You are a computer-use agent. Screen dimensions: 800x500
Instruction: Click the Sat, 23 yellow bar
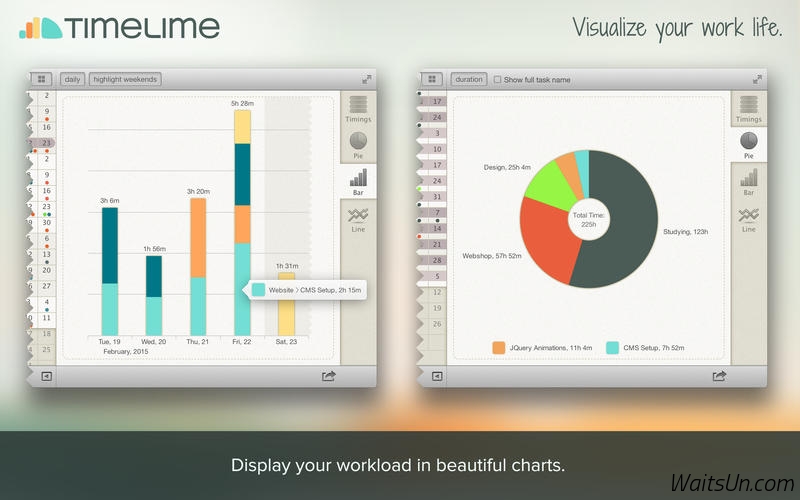click(286, 304)
